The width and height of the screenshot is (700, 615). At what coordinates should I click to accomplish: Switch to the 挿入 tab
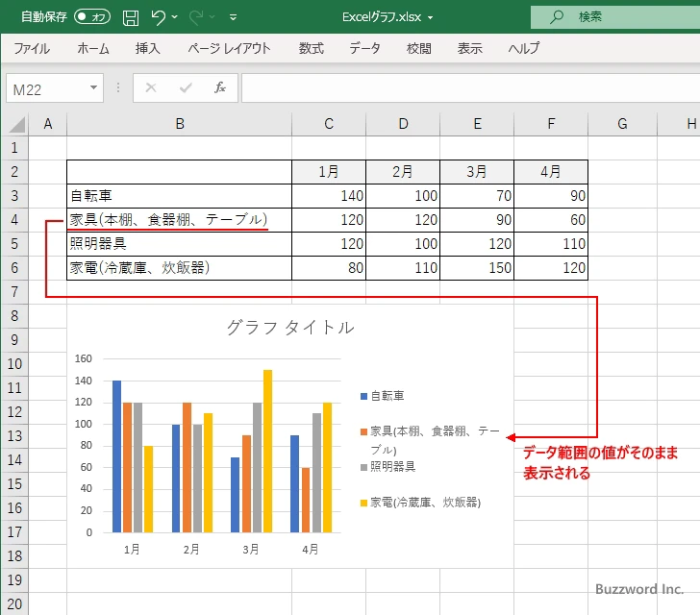coord(148,48)
